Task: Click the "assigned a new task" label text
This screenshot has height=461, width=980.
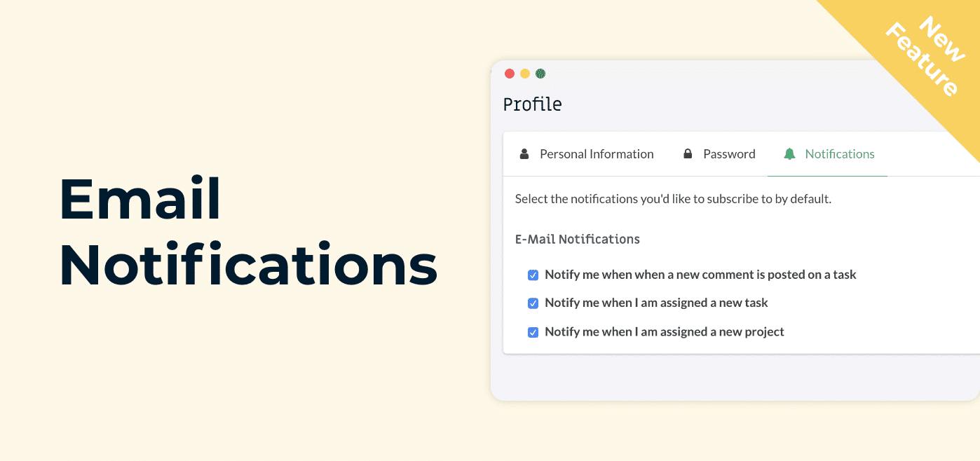Action: click(x=656, y=303)
